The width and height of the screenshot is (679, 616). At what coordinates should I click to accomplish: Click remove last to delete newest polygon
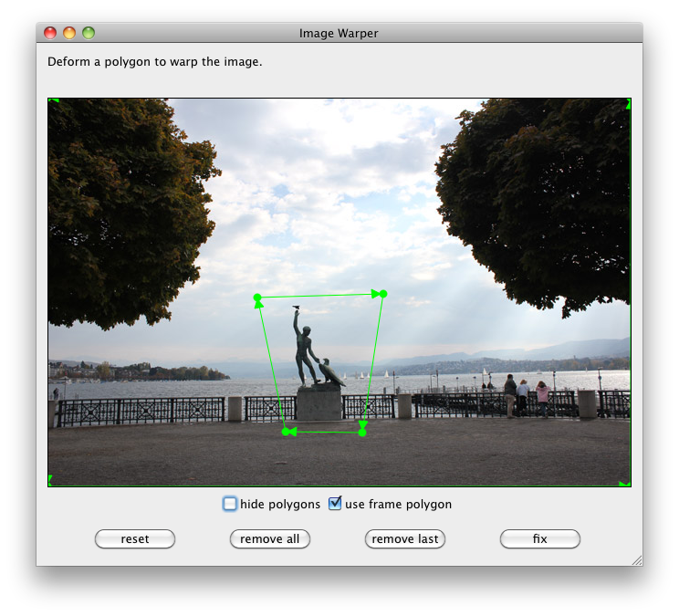click(x=405, y=539)
